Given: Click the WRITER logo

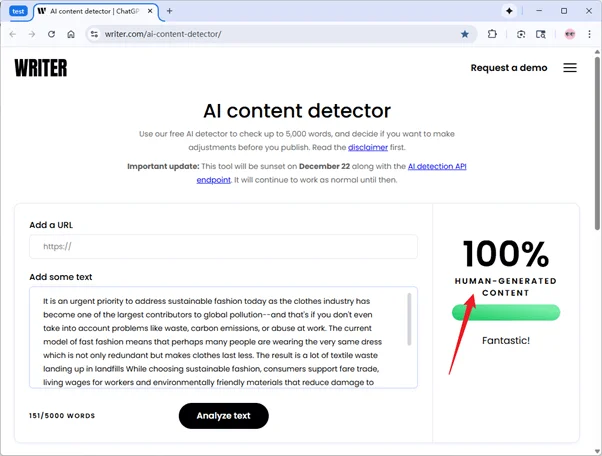Looking at the screenshot, I should [41, 68].
